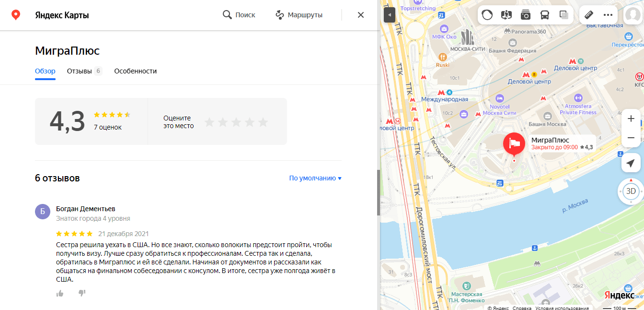This screenshot has height=310, width=644.
Task: Rate this place five stars
Action: tap(263, 122)
